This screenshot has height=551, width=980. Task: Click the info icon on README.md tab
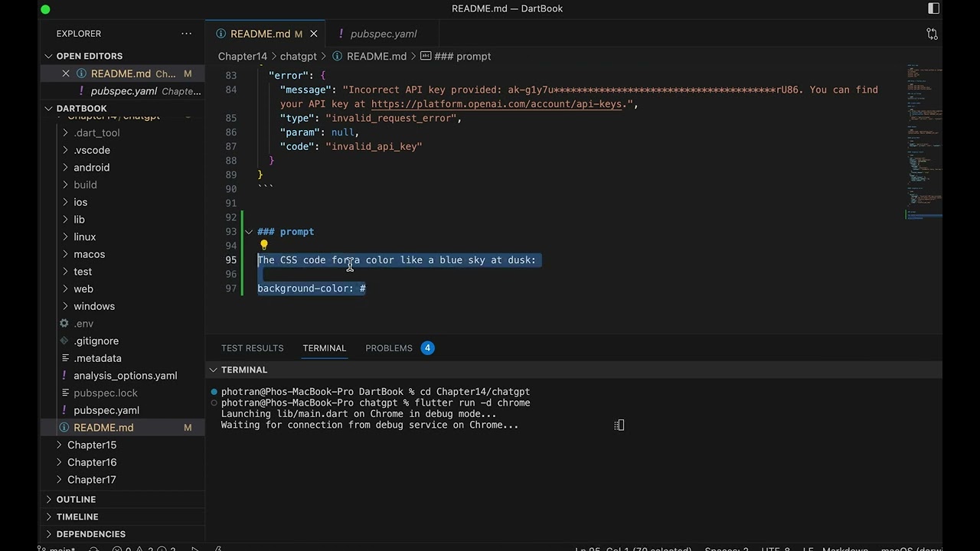pyautogui.click(x=220, y=34)
